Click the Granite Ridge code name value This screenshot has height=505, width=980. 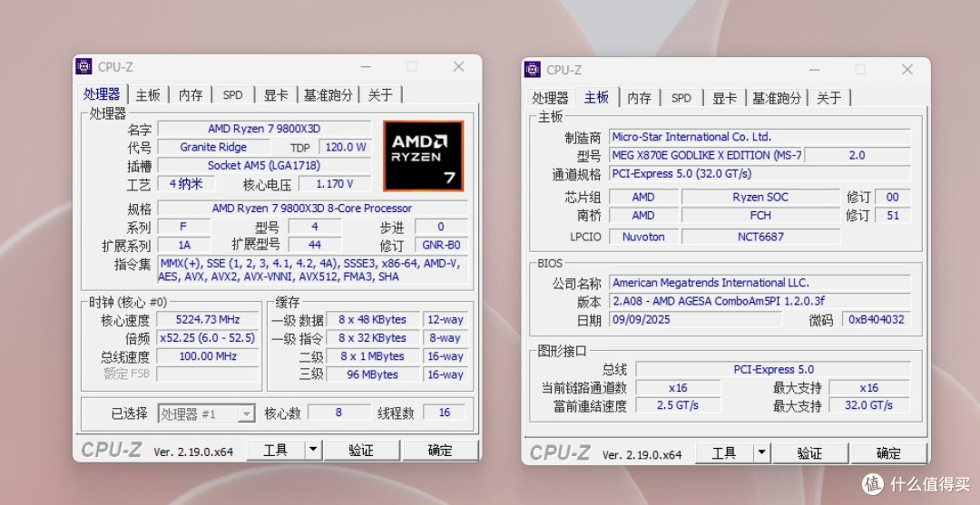[x=213, y=147]
